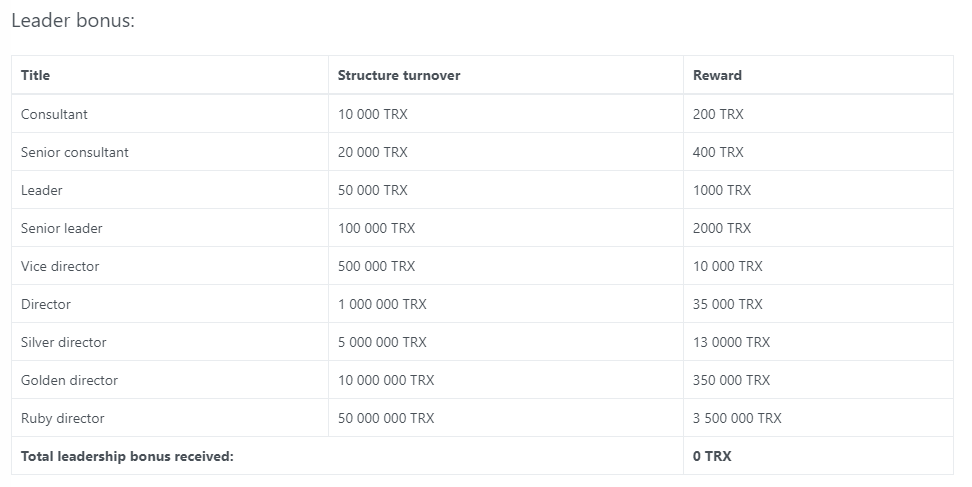Select the Silver director title cell

point(63,342)
